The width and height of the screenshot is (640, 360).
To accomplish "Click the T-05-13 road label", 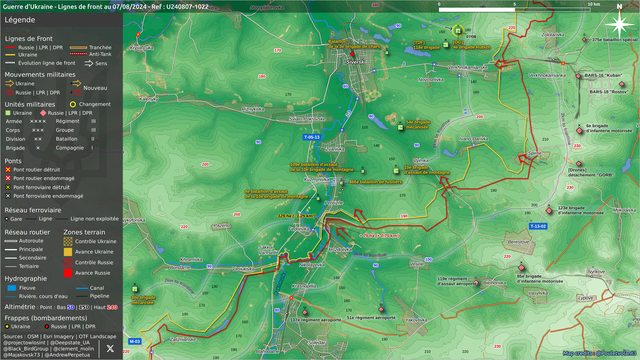I will click(311, 137).
